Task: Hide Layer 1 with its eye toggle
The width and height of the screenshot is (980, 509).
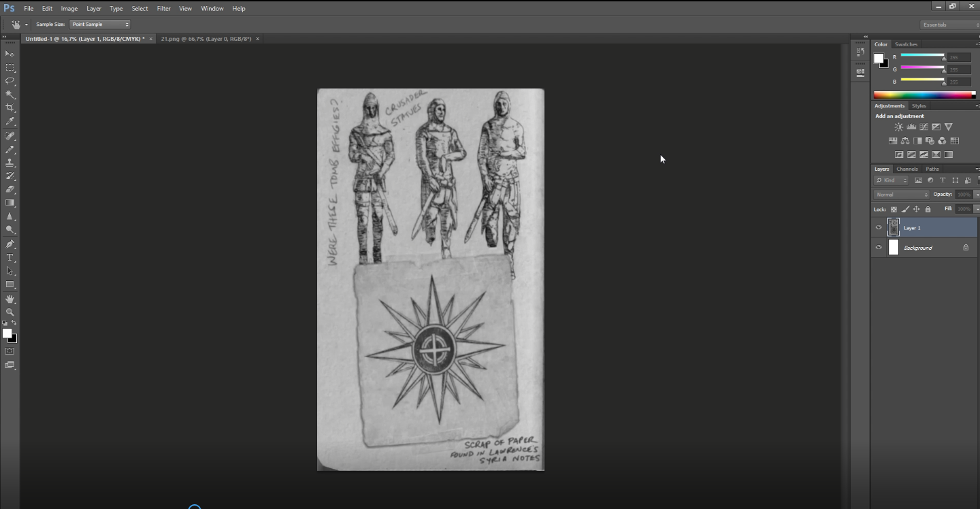Action: coord(879,227)
